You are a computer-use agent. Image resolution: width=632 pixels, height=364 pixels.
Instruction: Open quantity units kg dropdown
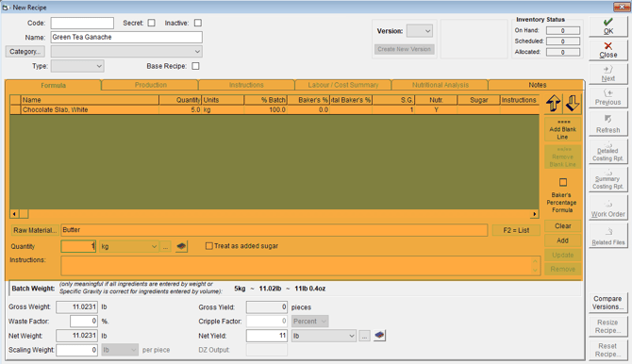(x=129, y=246)
